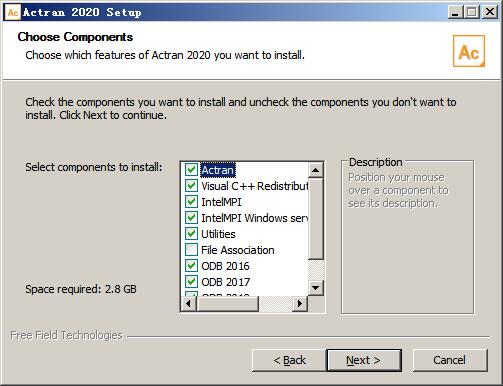Click the component list scroll-down arrow
The image size is (503, 386).
point(315,287)
